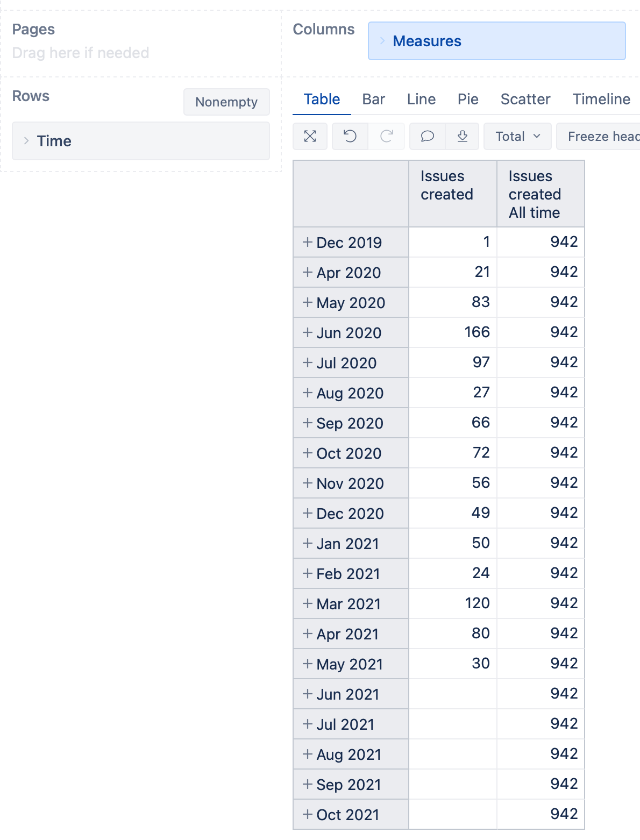
Task: Switch to the Bar chart tab
Action: tap(374, 99)
